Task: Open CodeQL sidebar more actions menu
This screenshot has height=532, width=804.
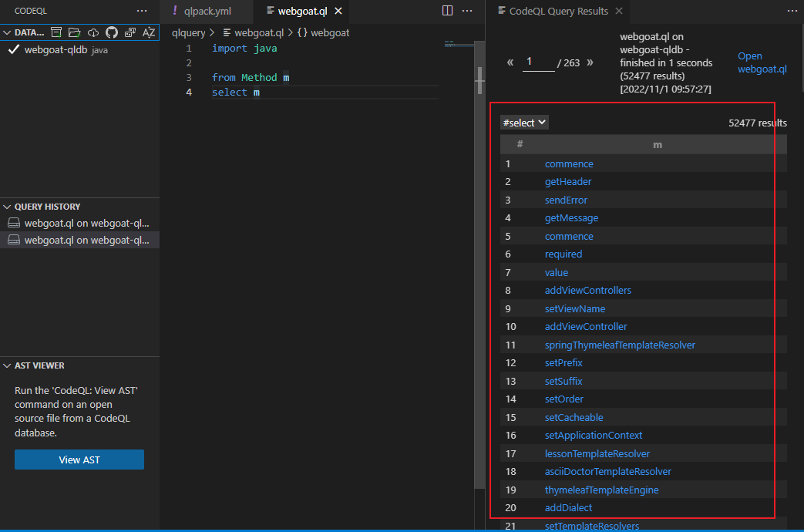Action: pos(142,11)
